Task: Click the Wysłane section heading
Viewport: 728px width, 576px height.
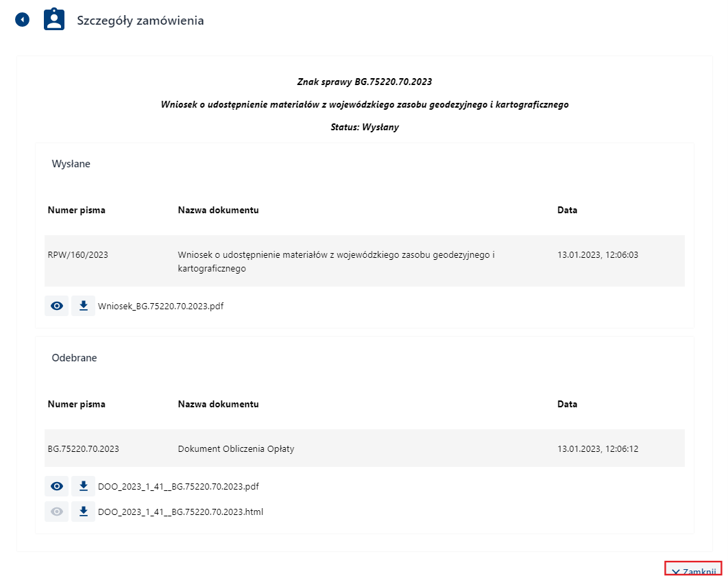Action: (x=71, y=164)
